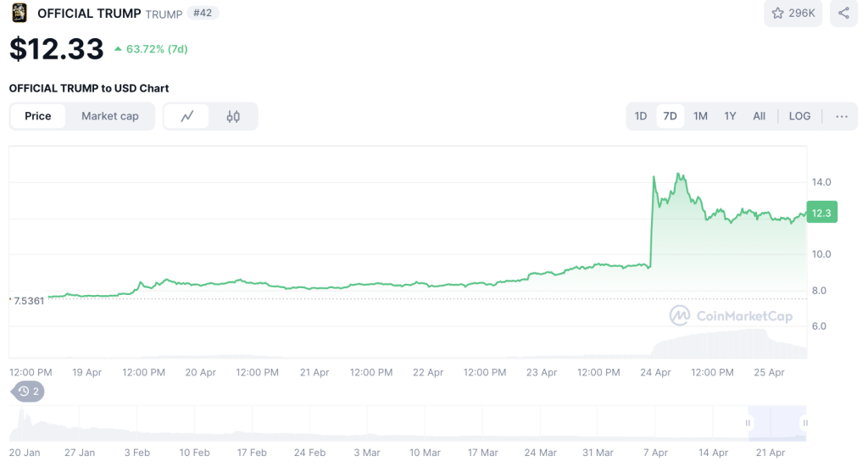This screenshot has height=467, width=868.
Task: Click the 25 Apr x-axis label
Action: (x=769, y=372)
